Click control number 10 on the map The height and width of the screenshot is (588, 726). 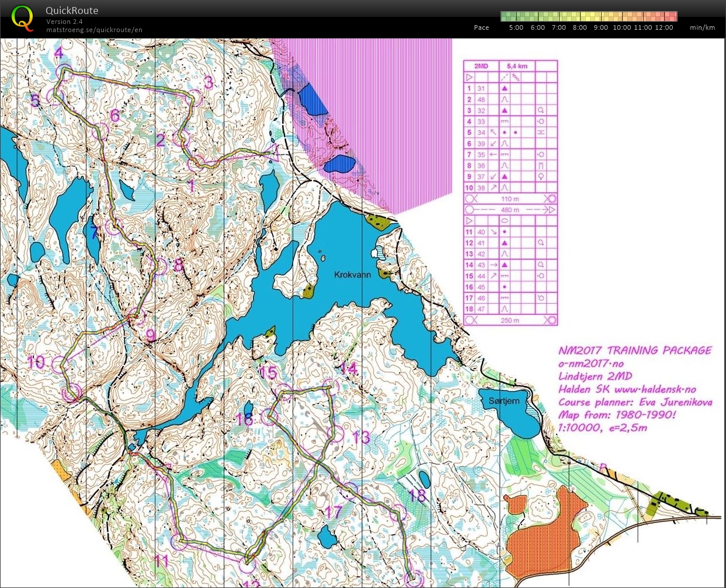36,362
